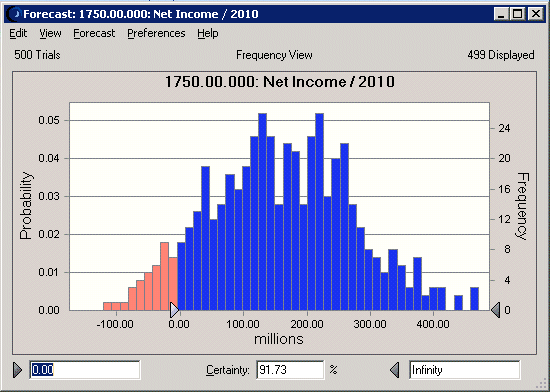This screenshot has height=392, width=550.
Task: Click the '16' frequency axis value
Action: 504,189
